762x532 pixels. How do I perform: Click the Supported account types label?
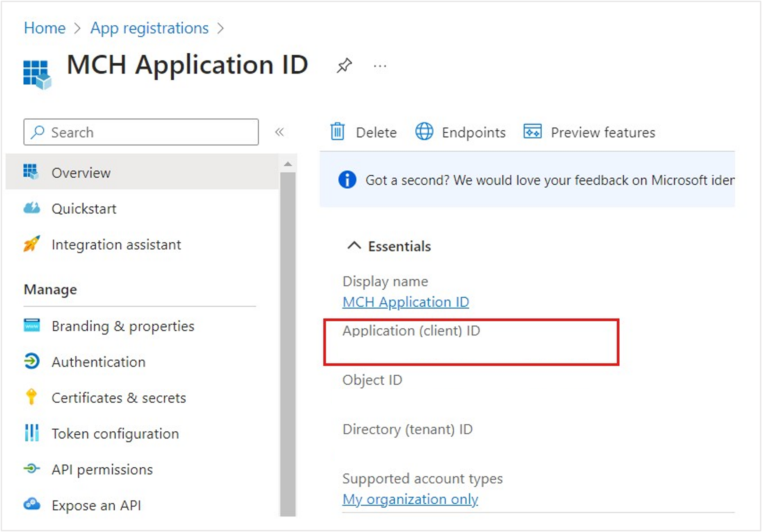422,479
